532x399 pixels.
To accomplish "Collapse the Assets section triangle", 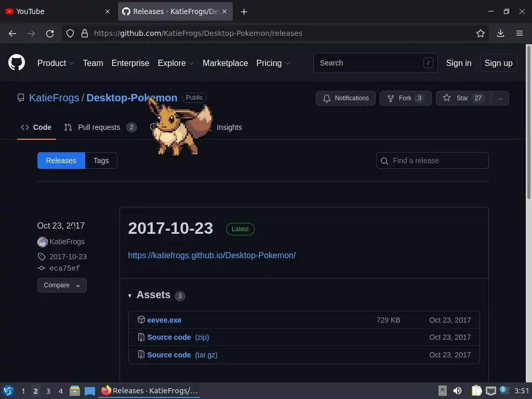I will coord(129,296).
